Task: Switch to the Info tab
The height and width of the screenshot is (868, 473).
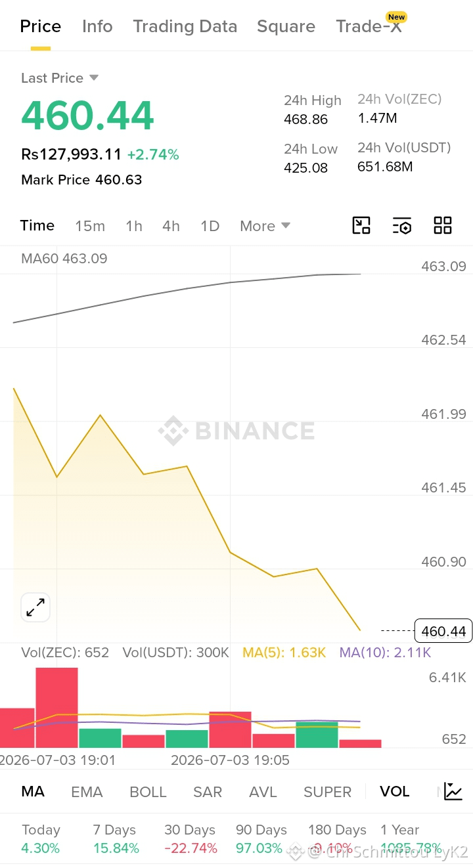Action: coord(97,26)
